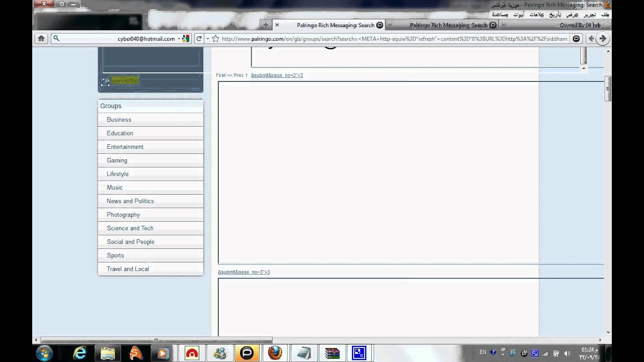Click the page_no=2 pagination link
Image resolution: width=644 pixels, height=362 pixels.
pyautogui.click(x=277, y=75)
